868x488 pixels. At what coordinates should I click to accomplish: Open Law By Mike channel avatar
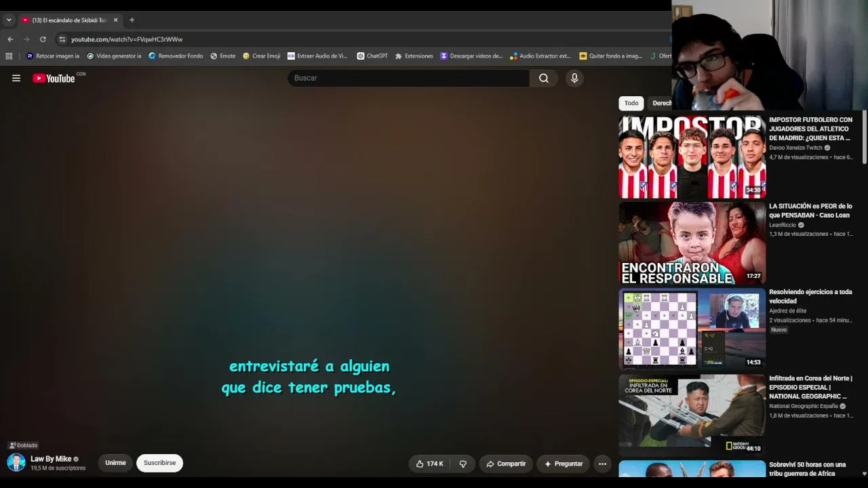click(x=16, y=463)
